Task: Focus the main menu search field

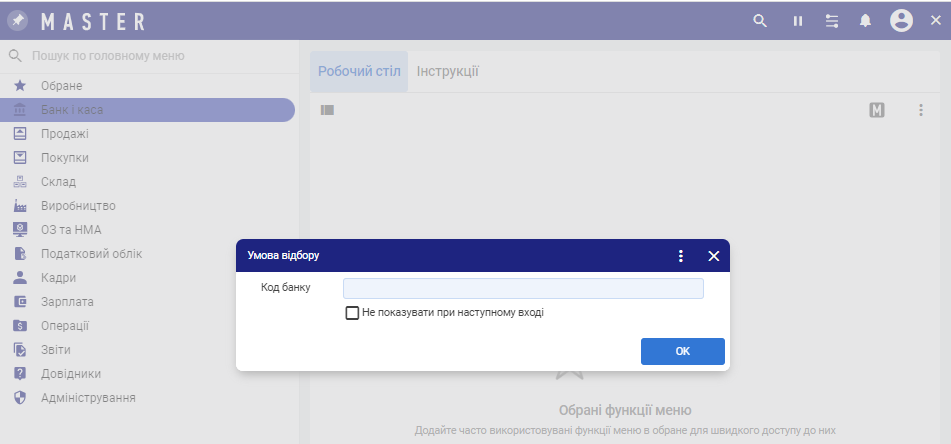Action: (150, 57)
